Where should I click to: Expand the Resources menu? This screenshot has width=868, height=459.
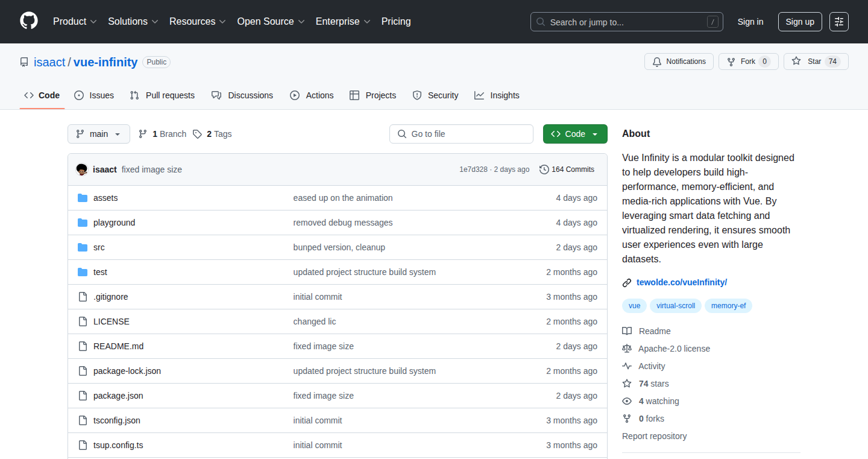(198, 21)
